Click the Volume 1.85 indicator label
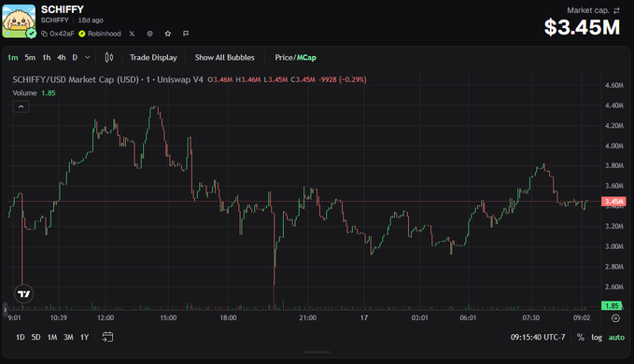This screenshot has width=634, height=364. coord(34,93)
